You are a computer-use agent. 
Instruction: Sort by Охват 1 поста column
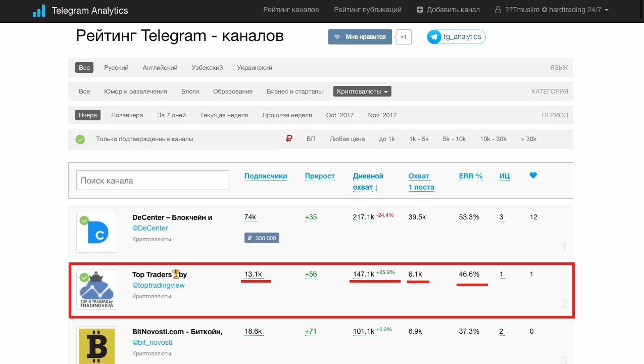(x=421, y=181)
